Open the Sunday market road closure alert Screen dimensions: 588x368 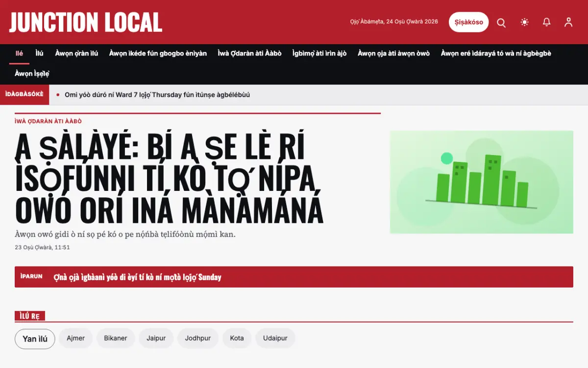pyautogui.click(x=137, y=277)
